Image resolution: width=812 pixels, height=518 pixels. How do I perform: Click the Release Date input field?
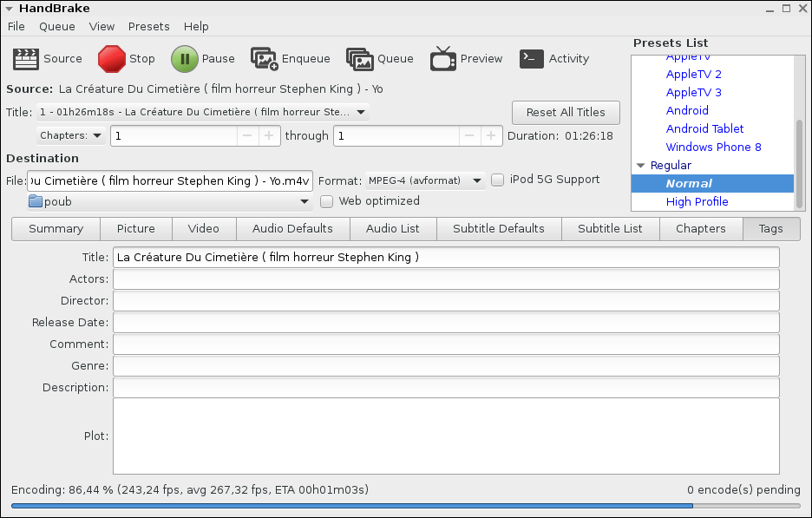pyautogui.click(x=446, y=323)
